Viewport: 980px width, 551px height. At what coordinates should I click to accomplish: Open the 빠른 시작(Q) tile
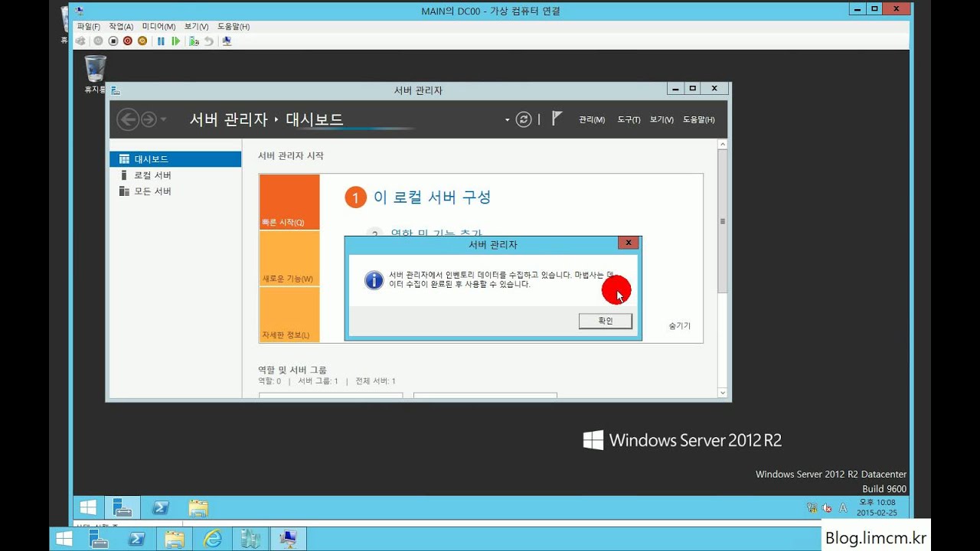click(x=289, y=202)
